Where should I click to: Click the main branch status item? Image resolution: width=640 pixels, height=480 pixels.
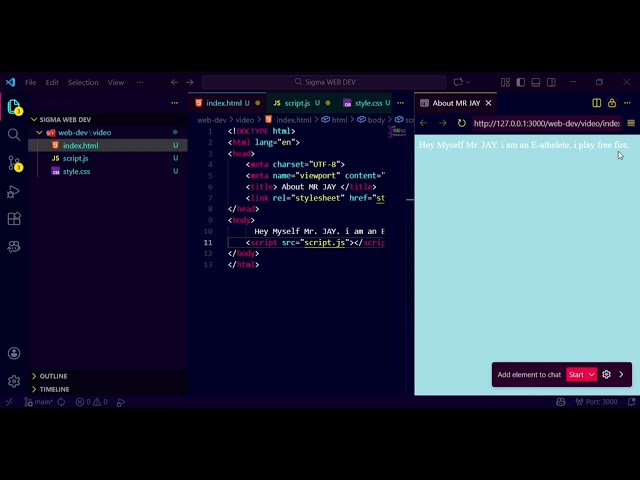click(x=38, y=402)
